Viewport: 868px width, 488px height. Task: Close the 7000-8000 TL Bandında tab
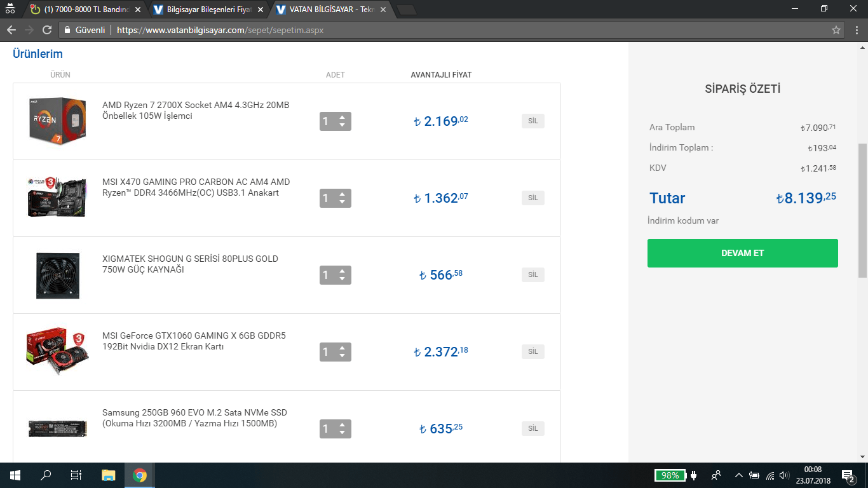click(138, 10)
